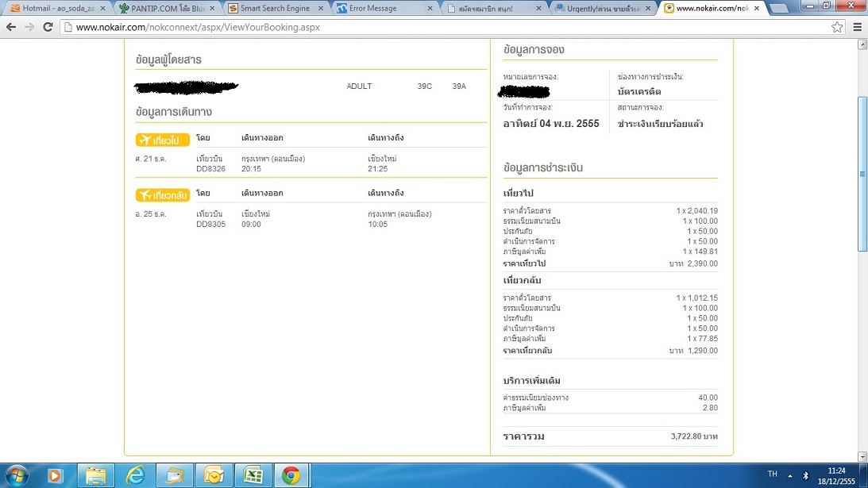The height and width of the screenshot is (488, 868).
Task: Switch to the Error Message tab
Action: click(x=384, y=8)
